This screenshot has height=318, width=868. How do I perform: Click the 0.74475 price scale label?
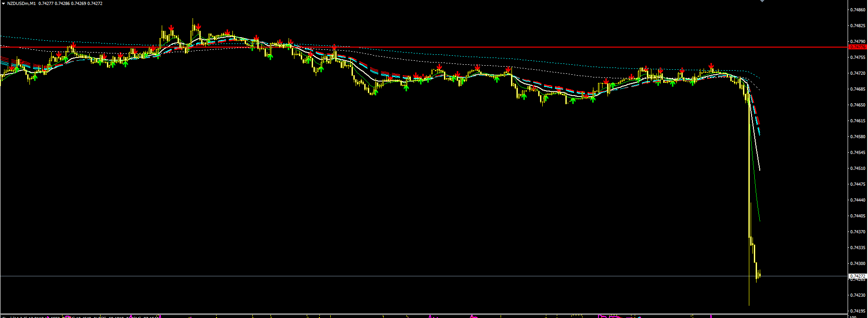pyautogui.click(x=858, y=184)
